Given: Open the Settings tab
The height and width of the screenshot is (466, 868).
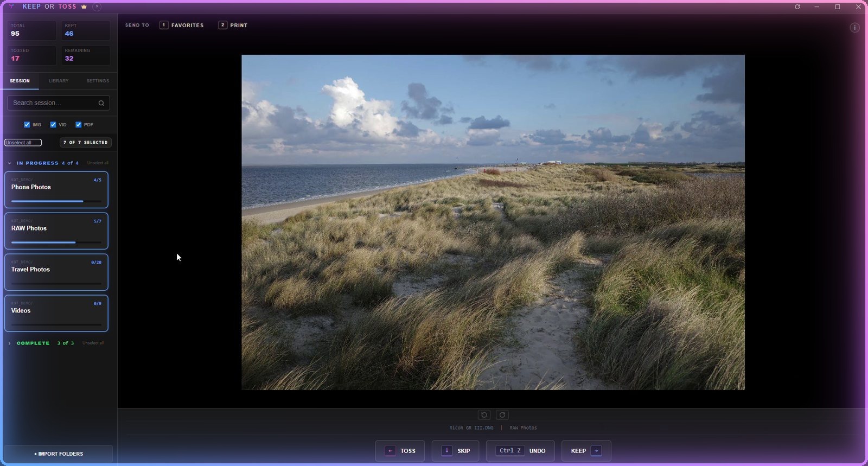Looking at the screenshot, I should point(98,81).
